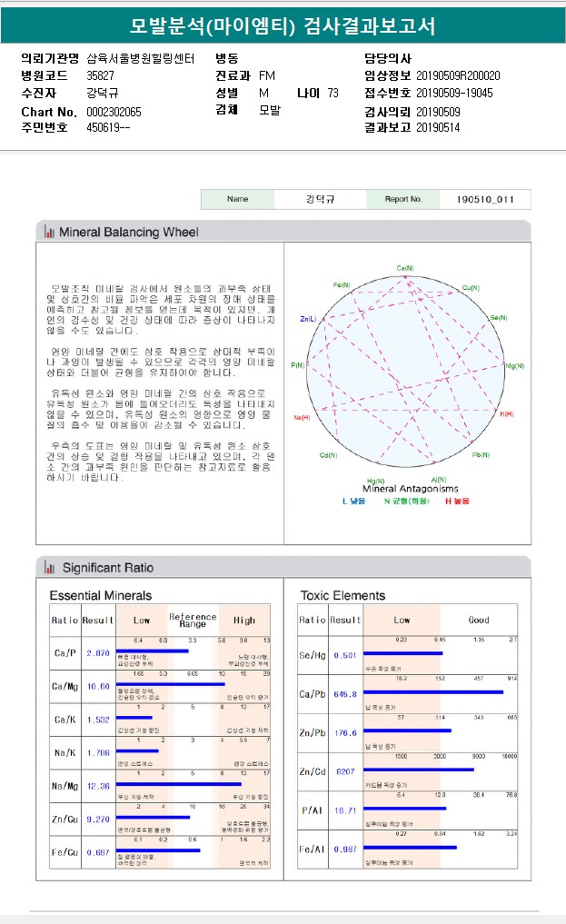Viewport: 566px width, 924px height.
Task: Click 결과보고 date 20190514
Action: [438, 127]
